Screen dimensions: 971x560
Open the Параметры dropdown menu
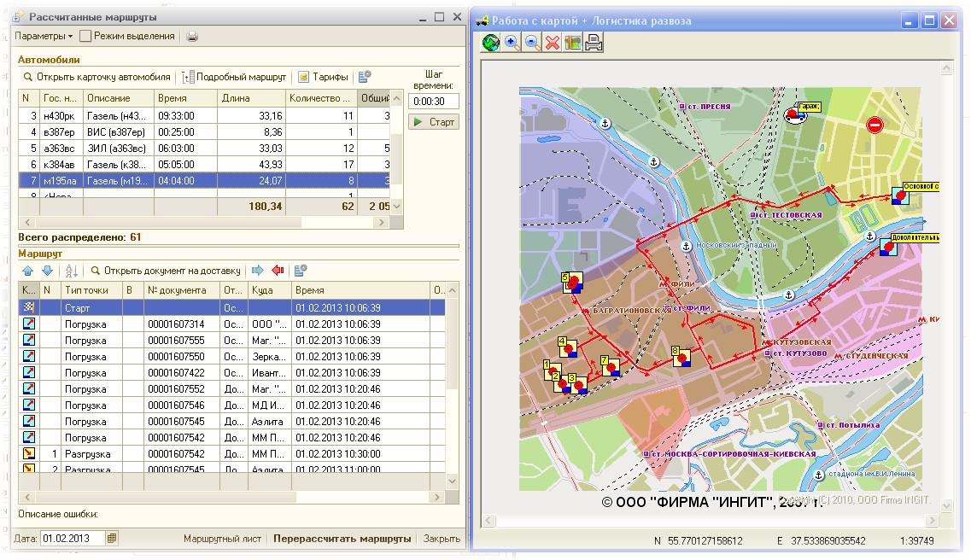pos(44,36)
